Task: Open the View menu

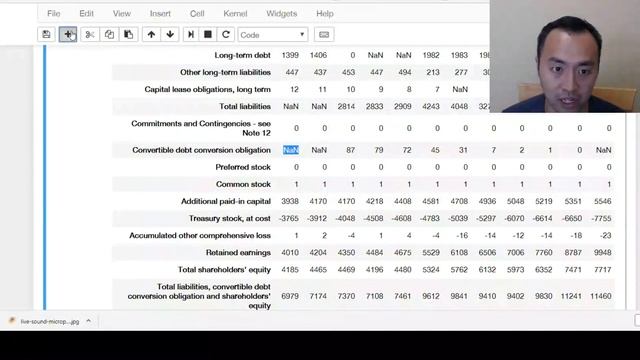Action: 122,13
